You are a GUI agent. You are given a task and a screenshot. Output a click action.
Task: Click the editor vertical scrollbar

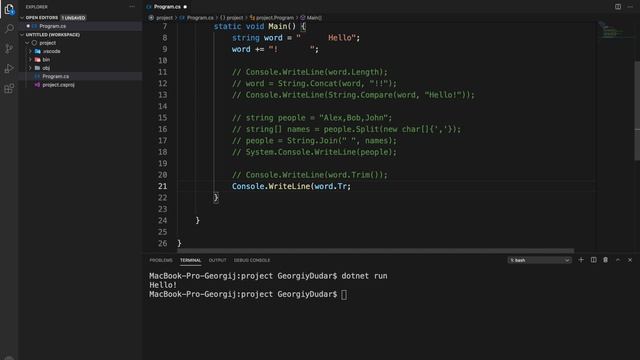click(637, 110)
